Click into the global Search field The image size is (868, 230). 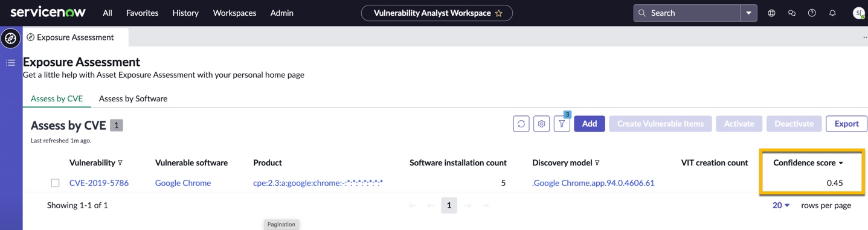[687, 13]
